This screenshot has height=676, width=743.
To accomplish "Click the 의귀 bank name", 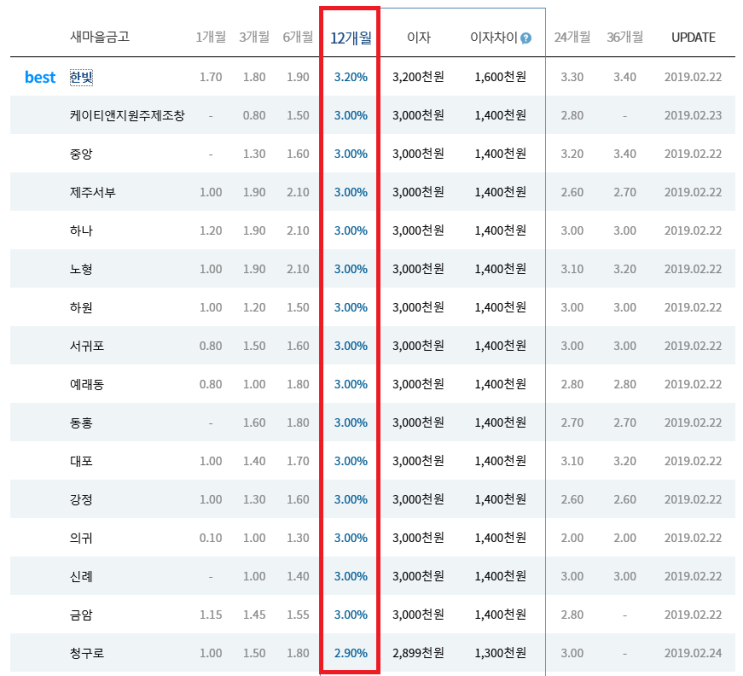I will [x=81, y=538].
